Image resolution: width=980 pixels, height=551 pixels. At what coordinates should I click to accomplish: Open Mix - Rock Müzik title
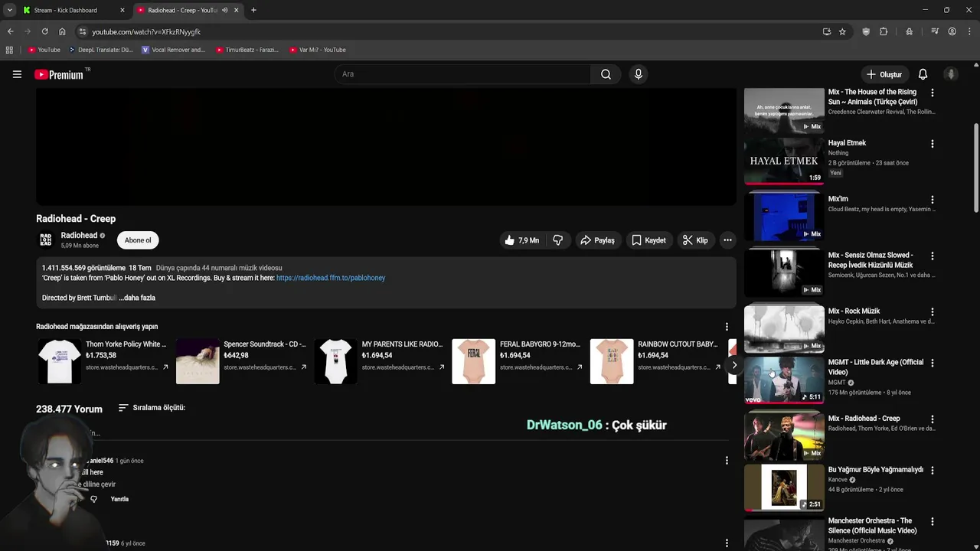854,311
